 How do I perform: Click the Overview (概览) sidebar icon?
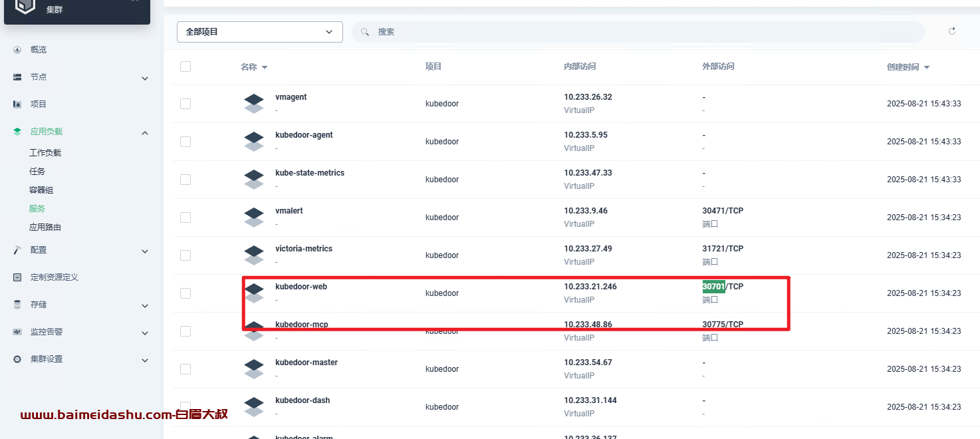tap(17, 50)
